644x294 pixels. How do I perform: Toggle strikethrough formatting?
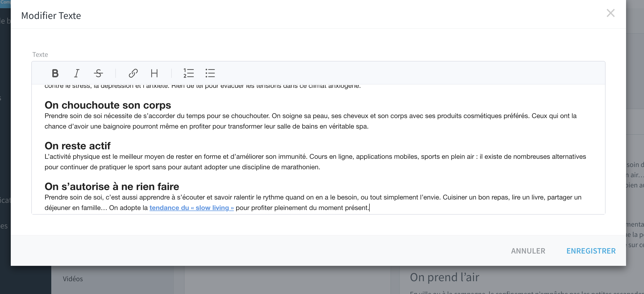[x=98, y=73]
